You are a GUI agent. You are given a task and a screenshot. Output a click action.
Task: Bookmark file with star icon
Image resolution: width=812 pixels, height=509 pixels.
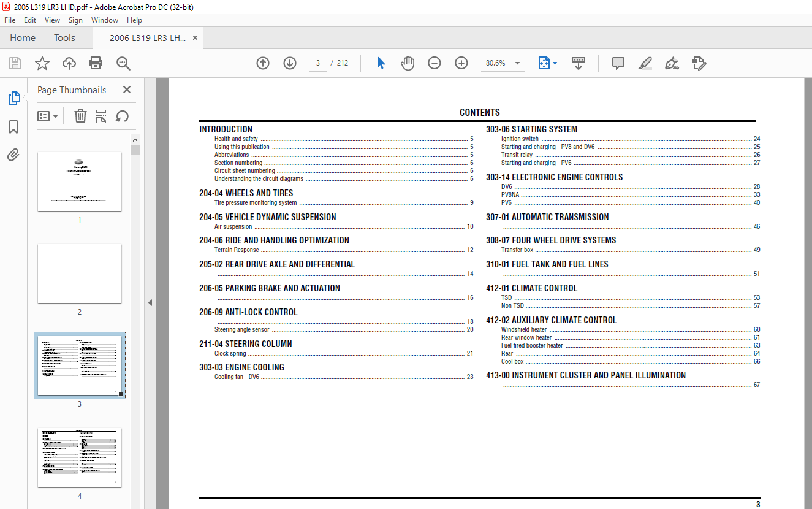[42, 63]
